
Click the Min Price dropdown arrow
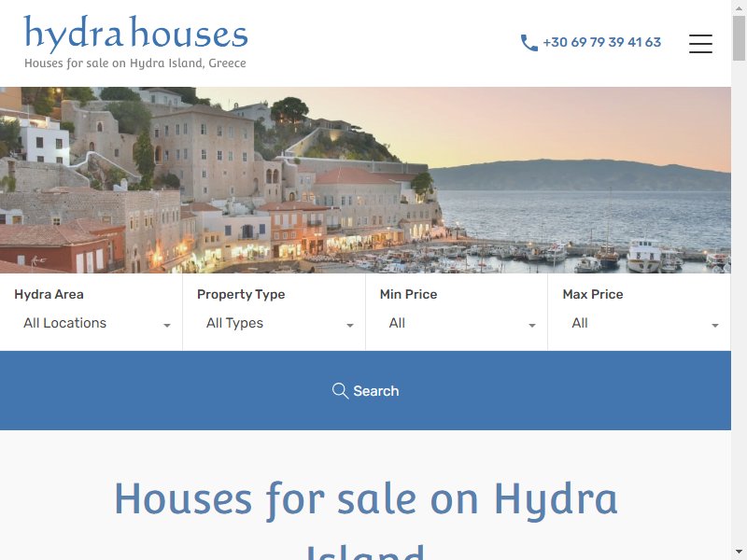pos(532,326)
